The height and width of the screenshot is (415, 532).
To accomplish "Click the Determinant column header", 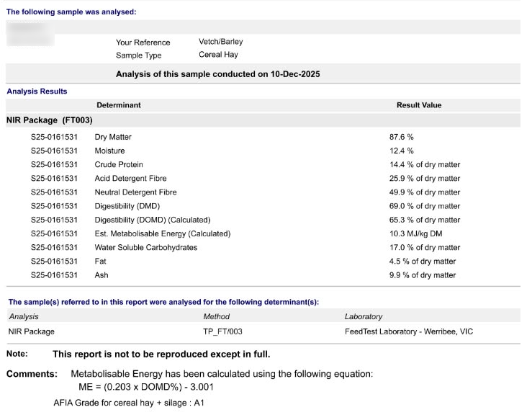I will (x=119, y=105).
